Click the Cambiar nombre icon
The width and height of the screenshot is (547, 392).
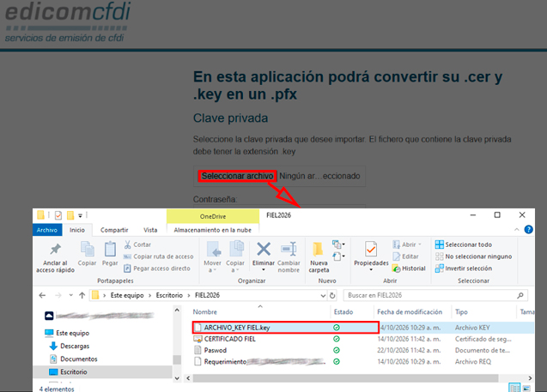[289, 249]
